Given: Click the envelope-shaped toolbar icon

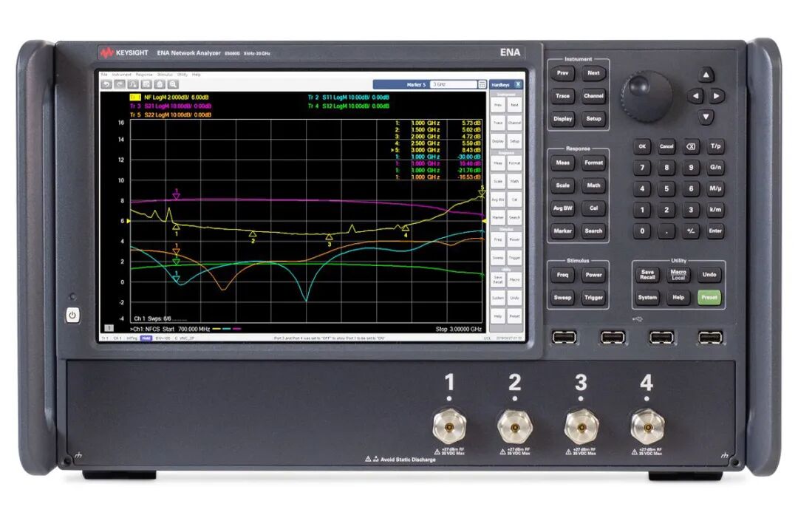Looking at the screenshot, I should pos(145,86).
